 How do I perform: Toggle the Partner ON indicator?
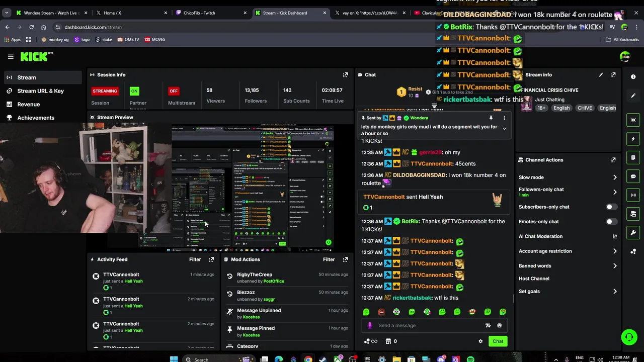[x=134, y=91]
